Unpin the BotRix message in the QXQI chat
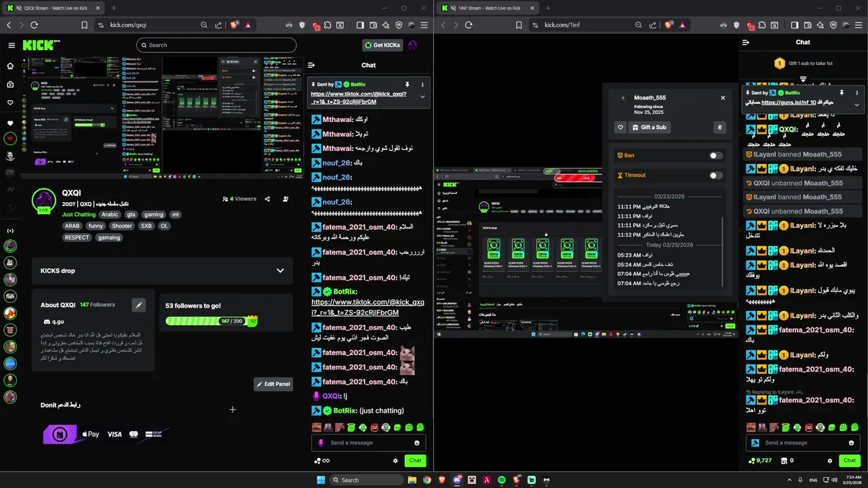This screenshot has width=868, height=488. tap(407, 85)
